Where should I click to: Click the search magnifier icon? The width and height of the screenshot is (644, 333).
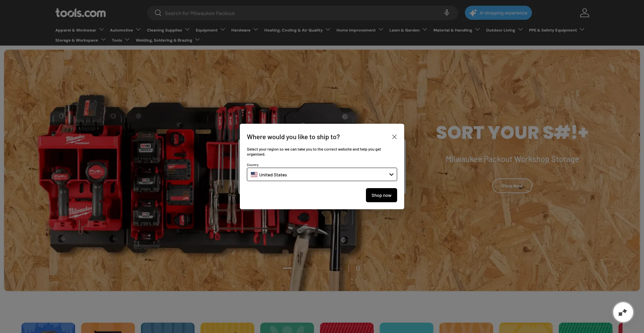[x=158, y=13]
